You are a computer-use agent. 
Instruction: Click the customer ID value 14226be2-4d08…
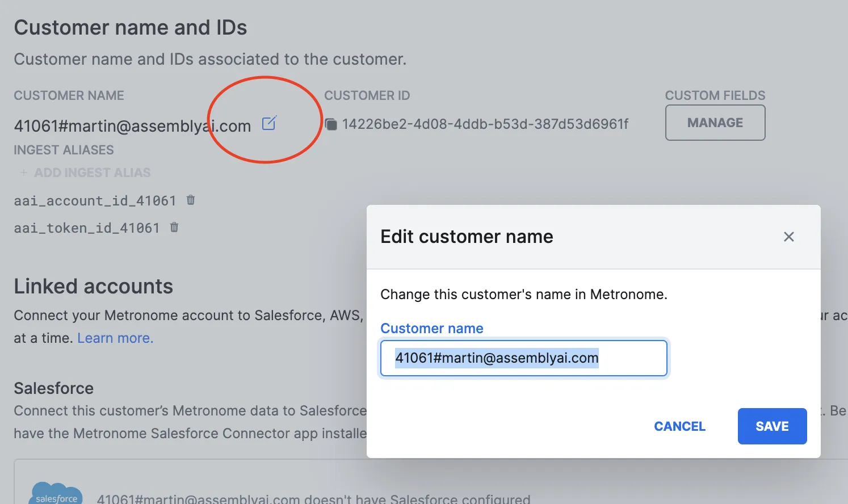point(485,124)
